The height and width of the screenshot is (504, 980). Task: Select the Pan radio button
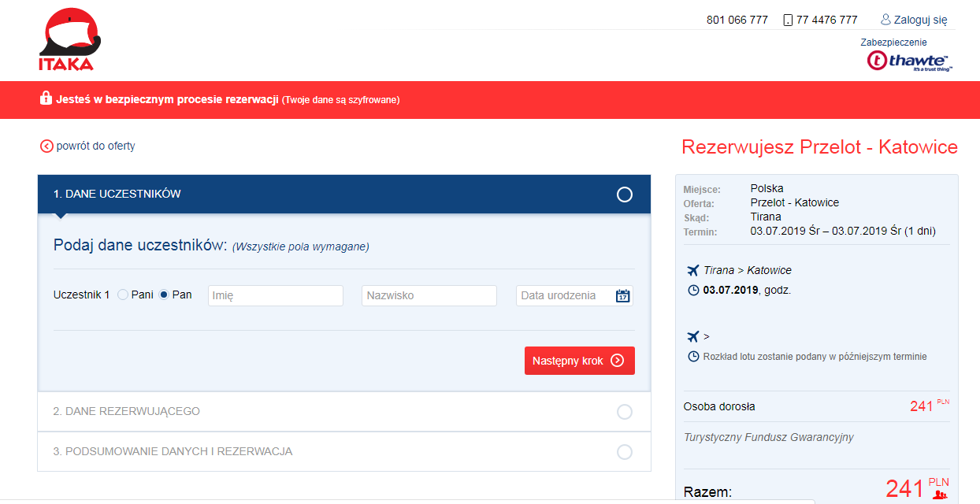tap(164, 295)
